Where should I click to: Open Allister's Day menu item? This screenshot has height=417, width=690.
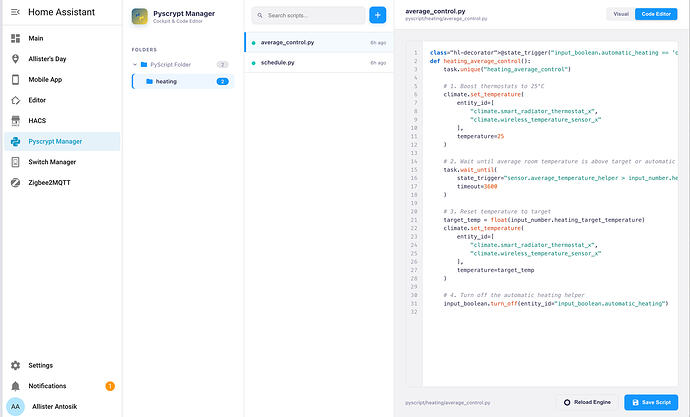[62, 59]
